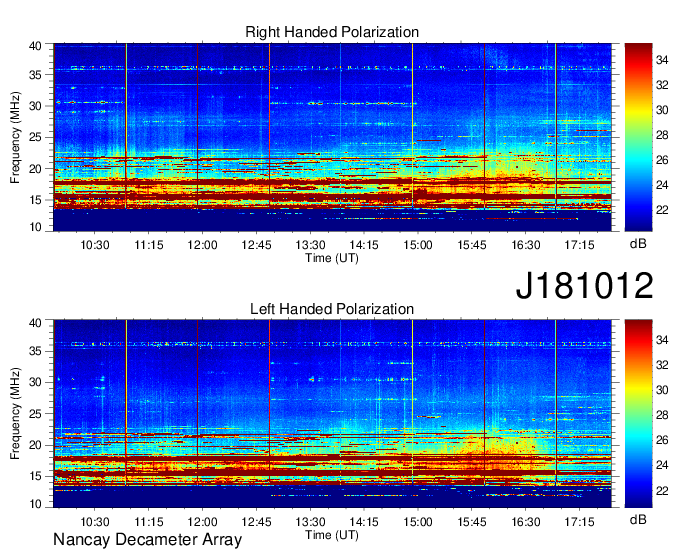The height and width of the screenshot is (552, 680).
Task: Click the bottom colorbar's 'dB' label
Action: 638,519
